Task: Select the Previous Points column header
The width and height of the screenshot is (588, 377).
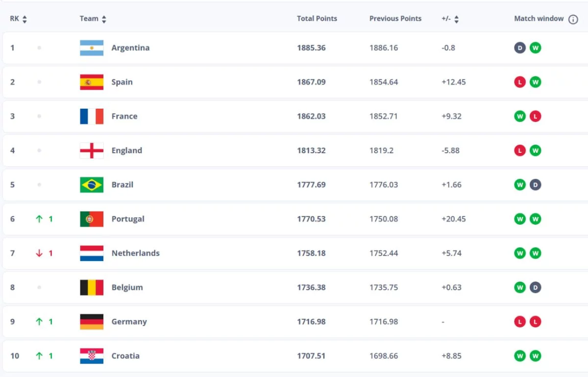Action: (395, 19)
